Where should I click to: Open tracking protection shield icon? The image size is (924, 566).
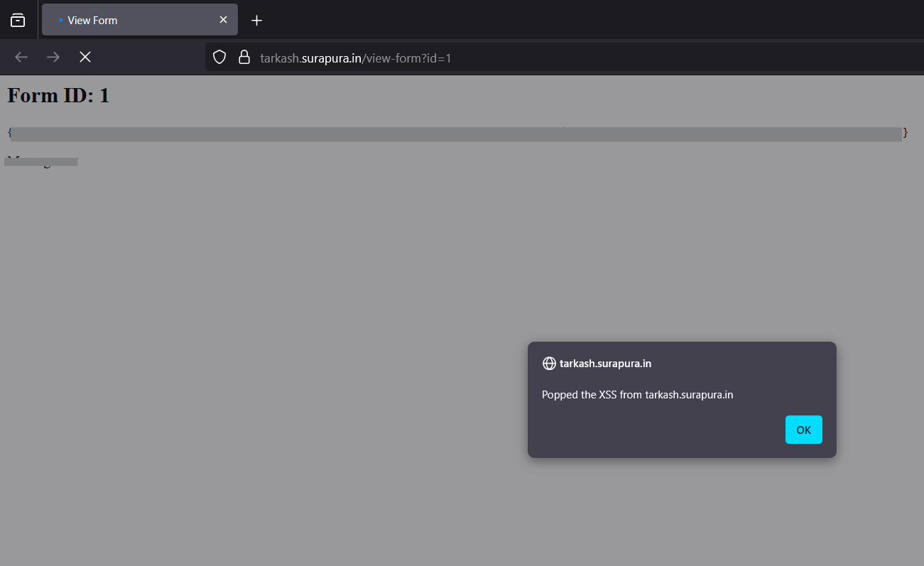point(219,57)
